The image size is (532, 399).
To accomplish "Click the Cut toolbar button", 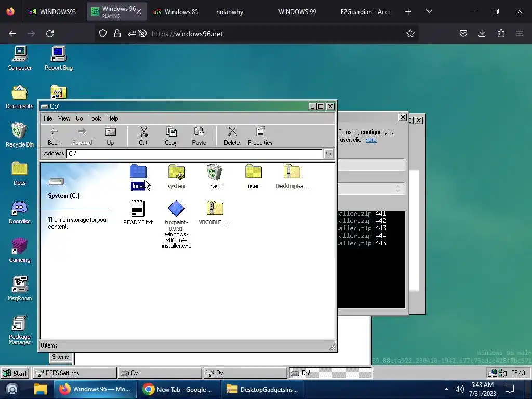I will [x=143, y=136].
